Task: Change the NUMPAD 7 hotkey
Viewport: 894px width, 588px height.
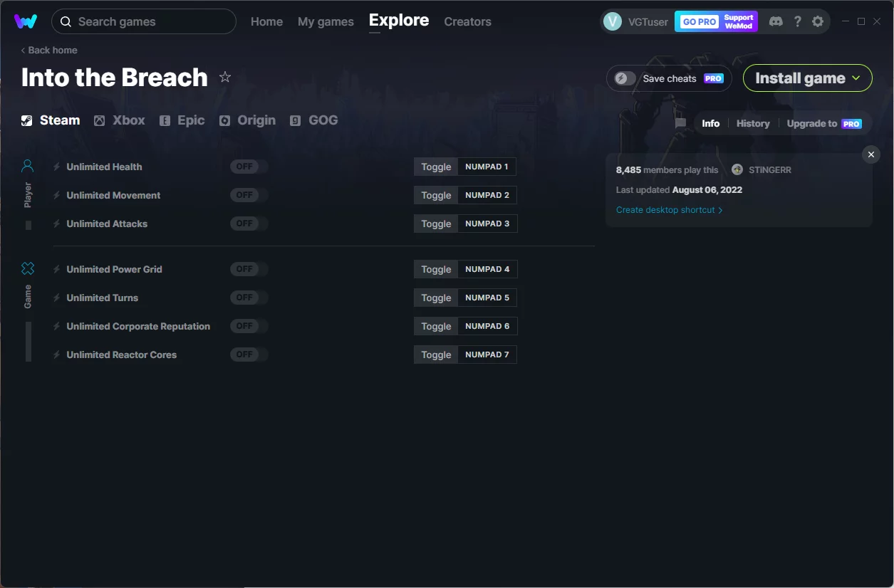Action: [x=487, y=355]
